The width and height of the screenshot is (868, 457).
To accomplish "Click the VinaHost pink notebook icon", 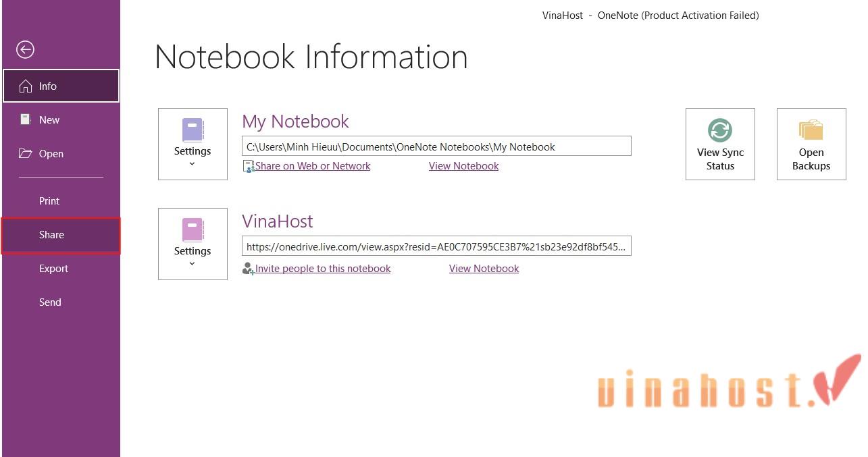I will (193, 230).
